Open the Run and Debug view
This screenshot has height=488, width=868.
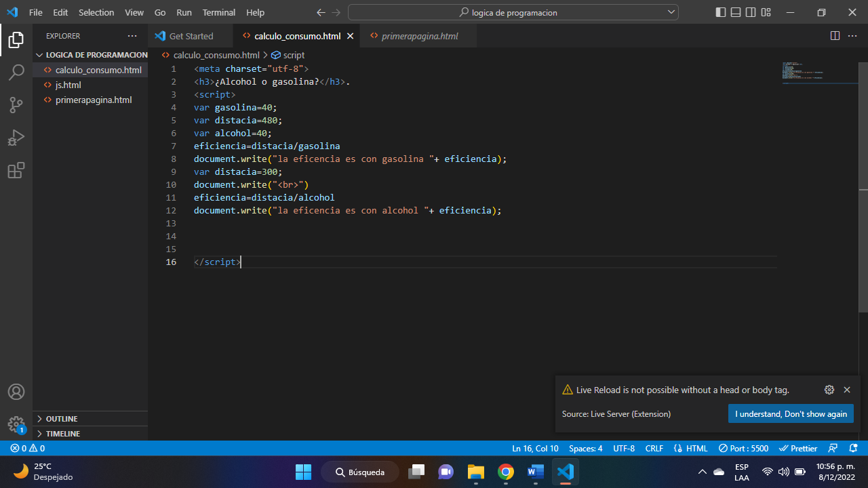[16, 138]
